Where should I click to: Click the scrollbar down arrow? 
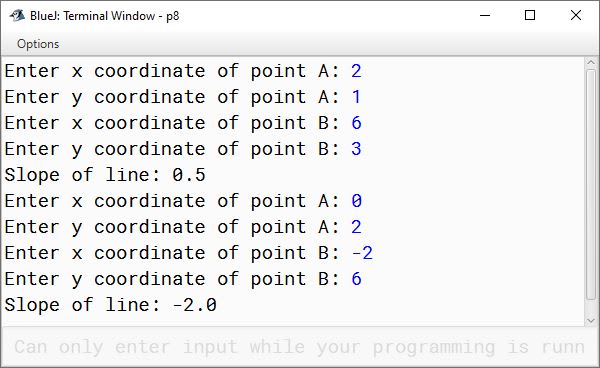click(x=591, y=321)
